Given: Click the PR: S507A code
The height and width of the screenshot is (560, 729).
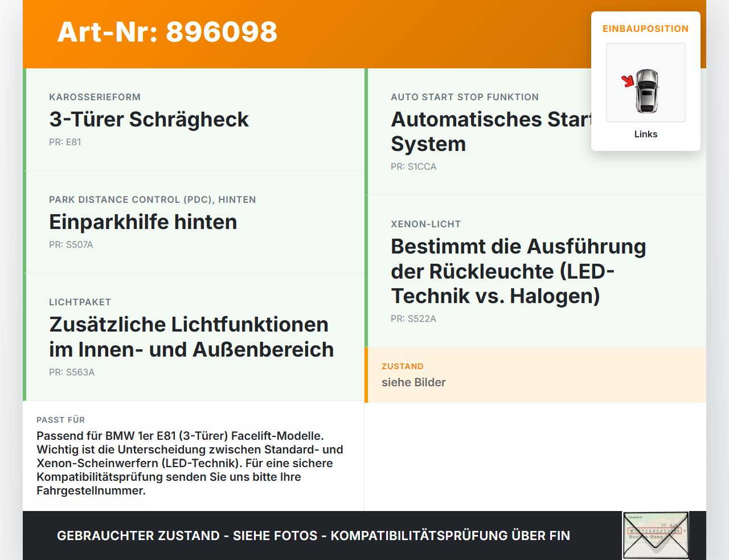Looking at the screenshot, I should click(71, 244).
